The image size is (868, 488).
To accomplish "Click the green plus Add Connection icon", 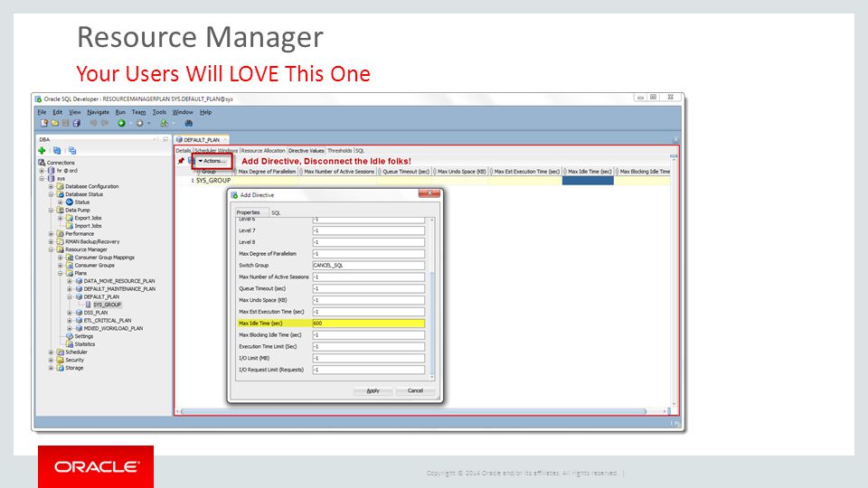I will click(x=42, y=151).
